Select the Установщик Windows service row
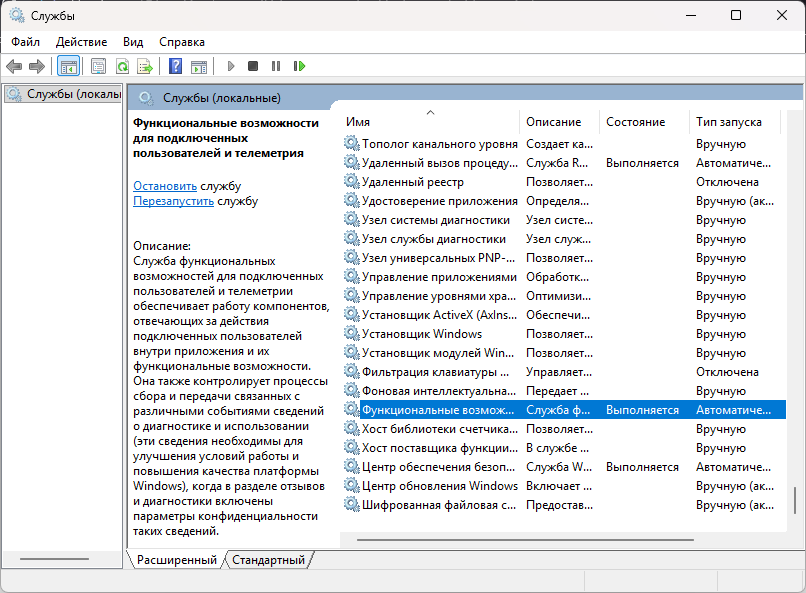 point(422,334)
